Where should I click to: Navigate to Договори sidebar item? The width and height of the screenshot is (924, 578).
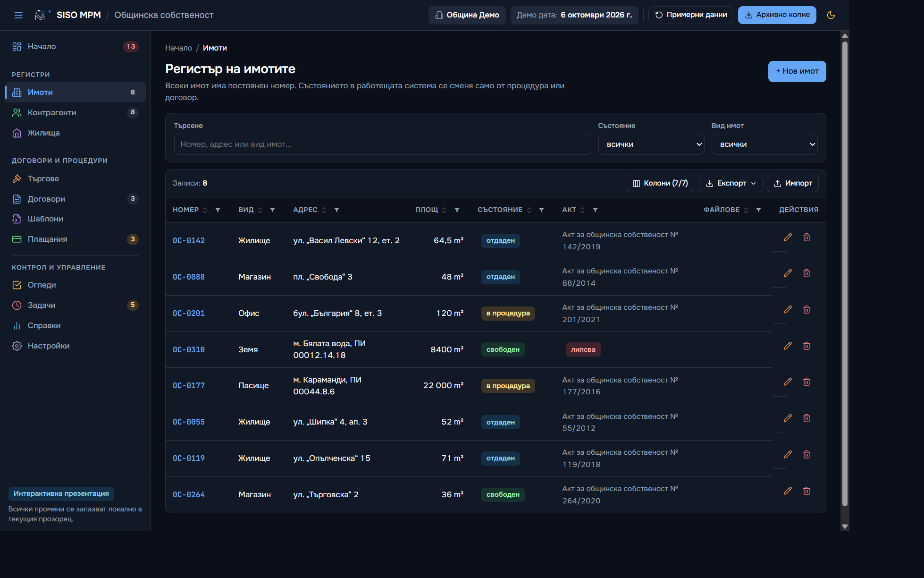75,199
